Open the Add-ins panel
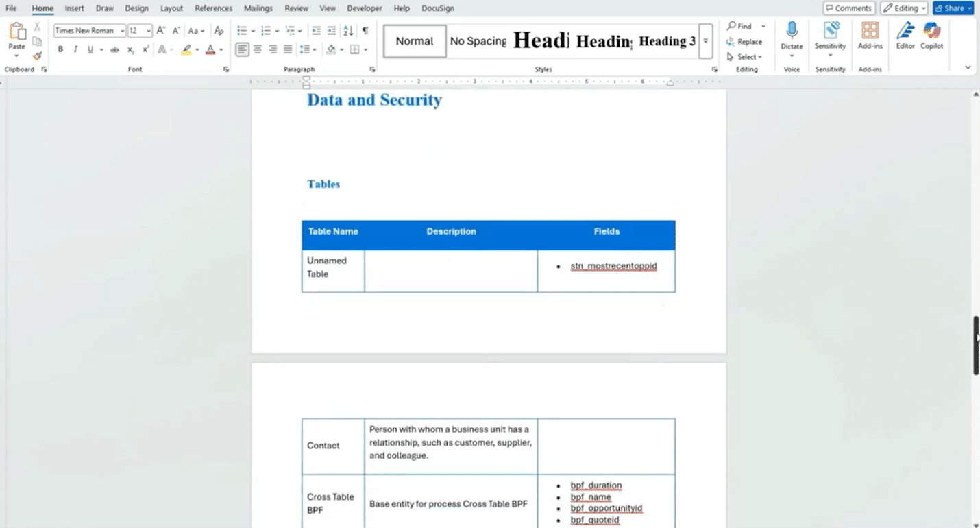 point(870,36)
